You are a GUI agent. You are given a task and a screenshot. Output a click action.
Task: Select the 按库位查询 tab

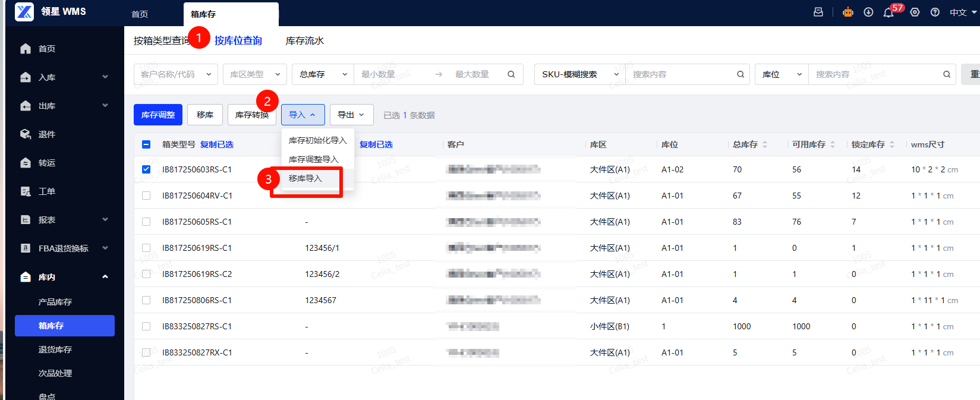[x=238, y=41]
